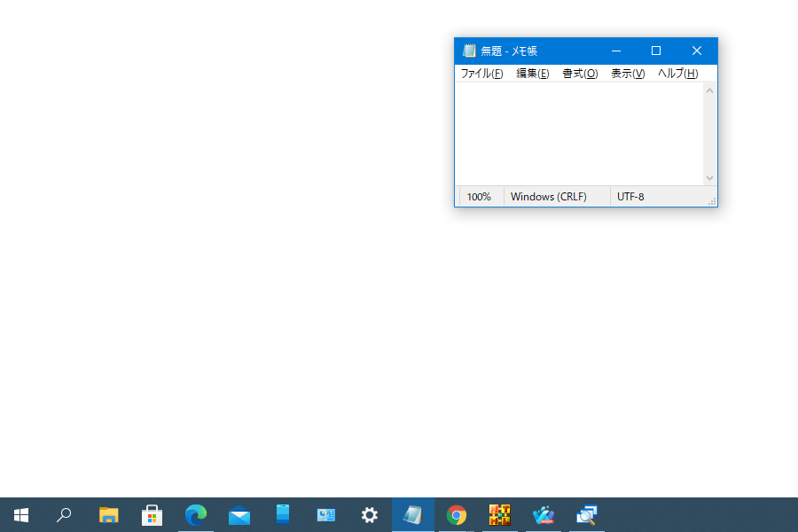Open the ヘルプ(H) menu in Notepad
Image resolution: width=798 pixels, height=532 pixels.
point(677,74)
